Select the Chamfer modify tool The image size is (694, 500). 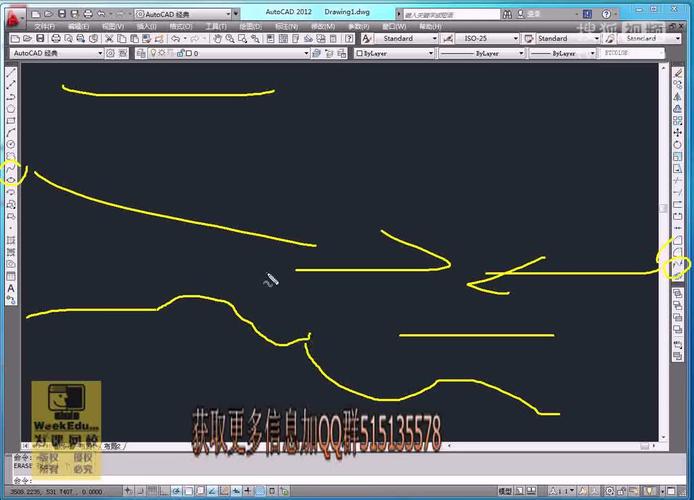pyautogui.click(x=678, y=240)
